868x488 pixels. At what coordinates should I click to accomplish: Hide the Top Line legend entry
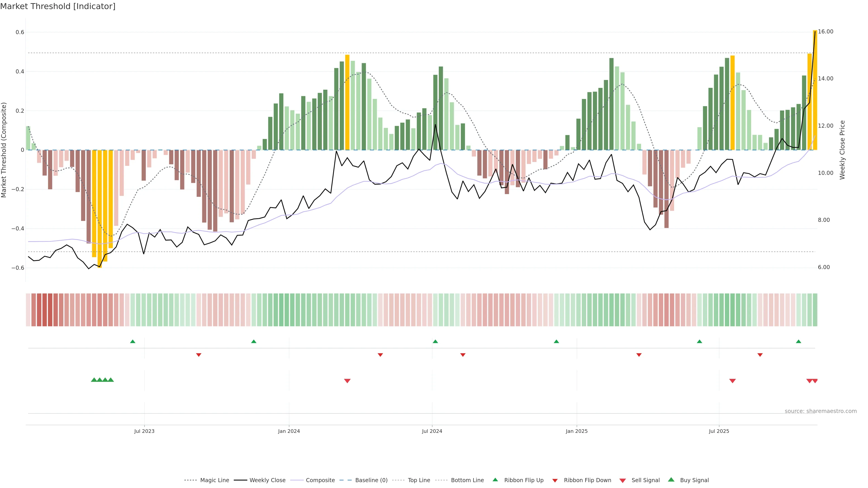click(419, 480)
